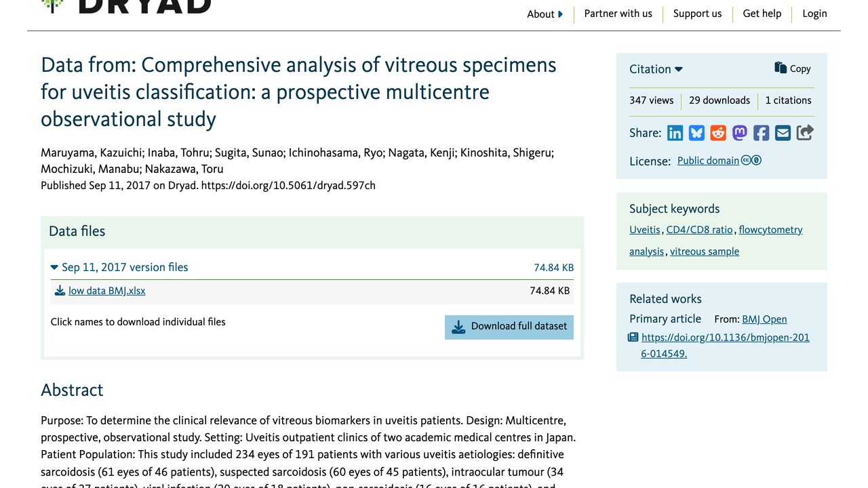The width and height of the screenshot is (868, 488).
Task: Expand the Citation dropdown
Action: [x=656, y=69]
